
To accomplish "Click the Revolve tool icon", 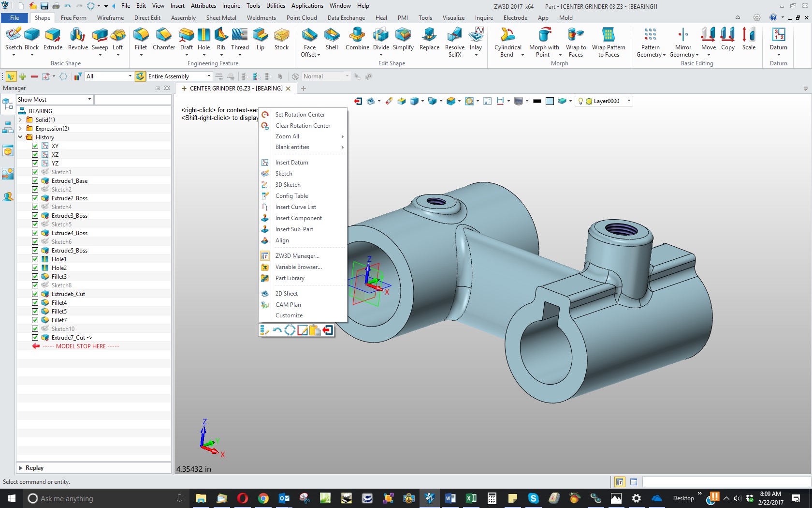I will pyautogui.click(x=78, y=39).
